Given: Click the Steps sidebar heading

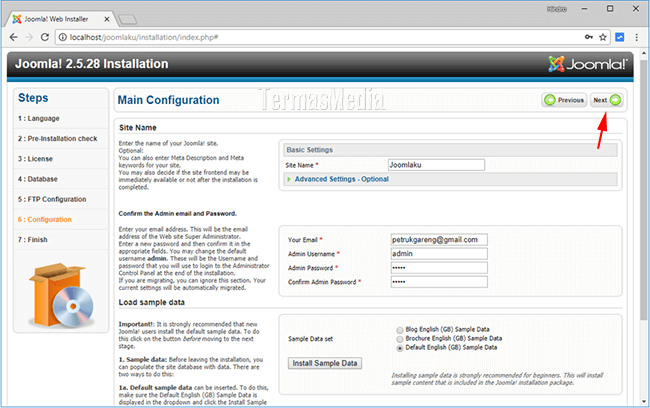Looking at the screenshot, I should (33, 98).
